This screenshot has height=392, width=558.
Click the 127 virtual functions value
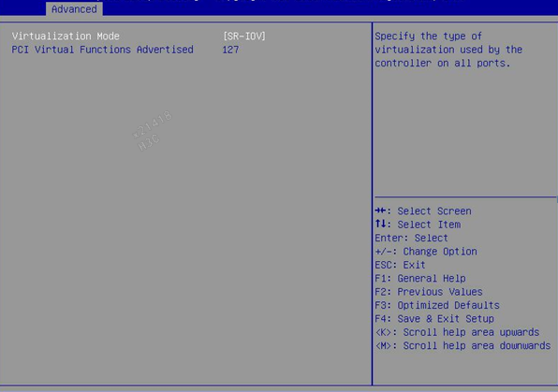click(x=230, y=50)
